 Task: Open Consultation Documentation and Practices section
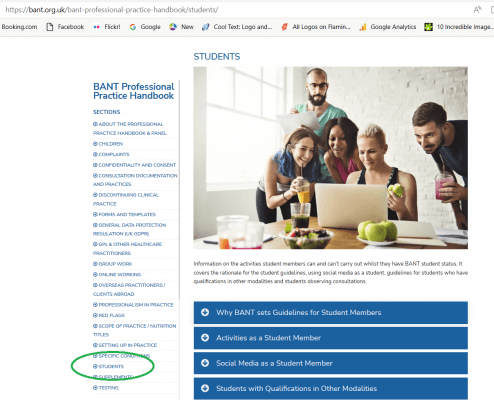click(x=135, y=180)
